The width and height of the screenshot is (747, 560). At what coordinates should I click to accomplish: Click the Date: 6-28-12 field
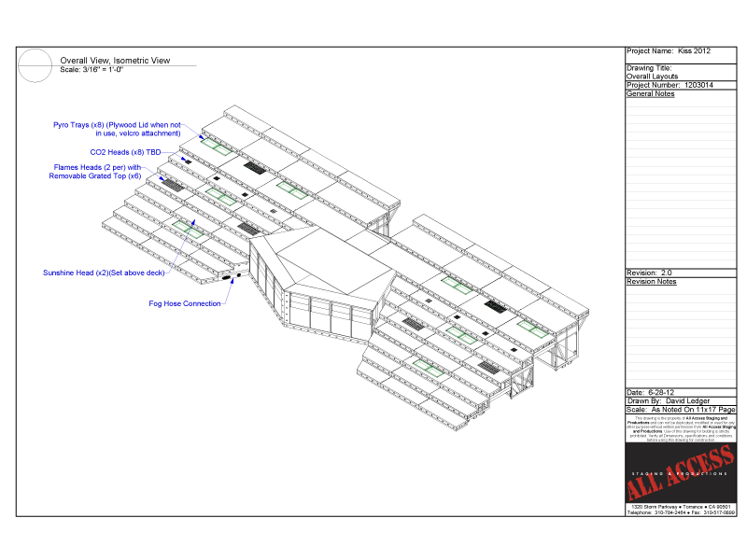[x=652, y=391]
